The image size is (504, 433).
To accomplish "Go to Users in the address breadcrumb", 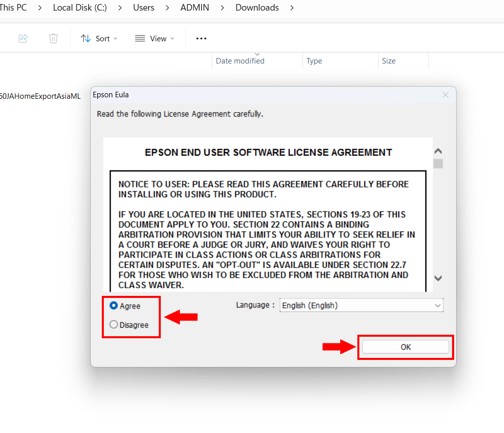I will (x=144, y=8).
